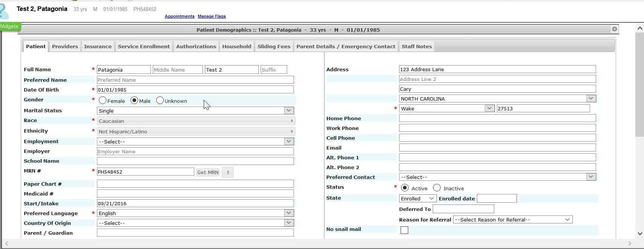Click the Alt. Phone 2 field
The height and width of the screenshot is (249, 644).
(498, 167)
